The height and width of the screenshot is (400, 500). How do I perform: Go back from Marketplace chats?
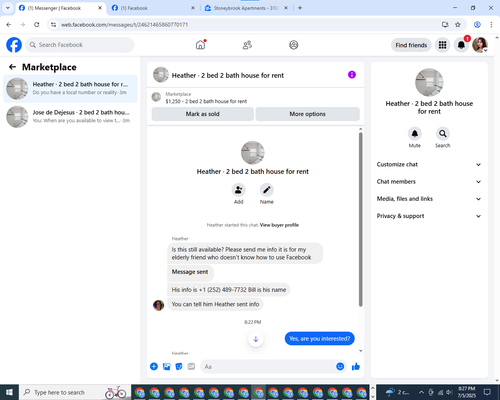(x=12, y=67)
